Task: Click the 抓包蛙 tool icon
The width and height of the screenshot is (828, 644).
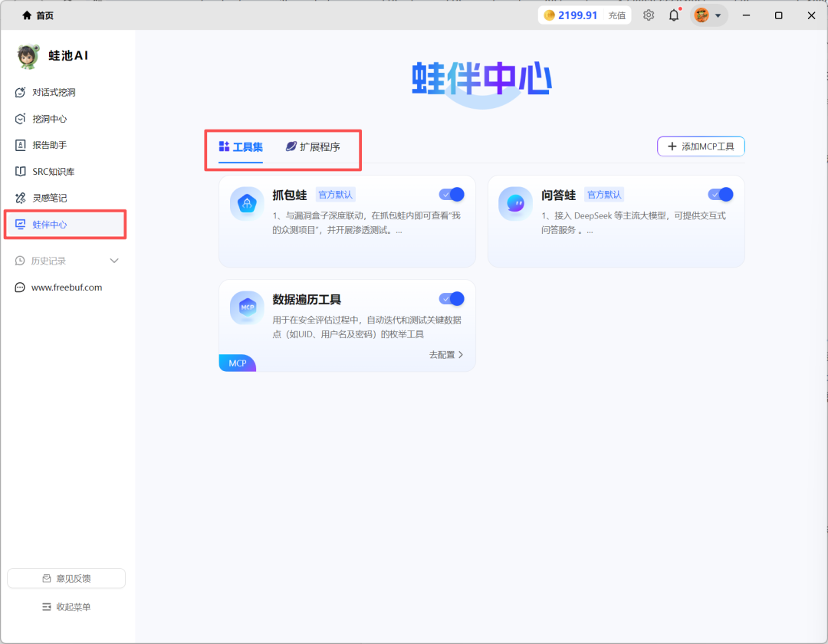Action: click(x=246, y=204)
